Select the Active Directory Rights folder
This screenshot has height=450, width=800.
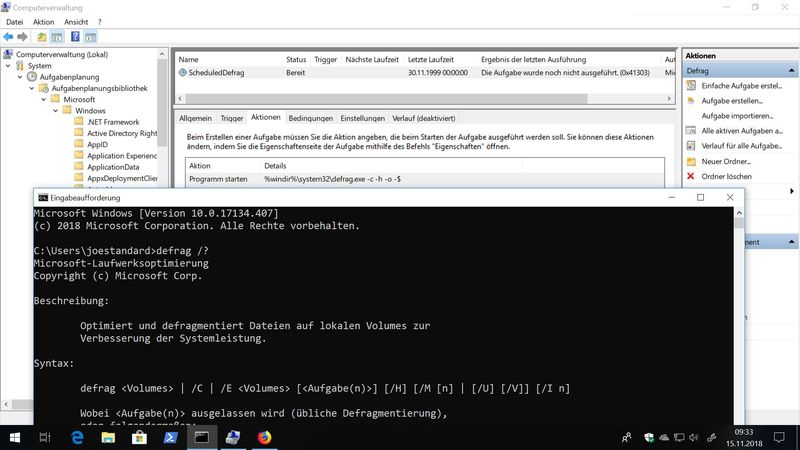click(122, 133)
